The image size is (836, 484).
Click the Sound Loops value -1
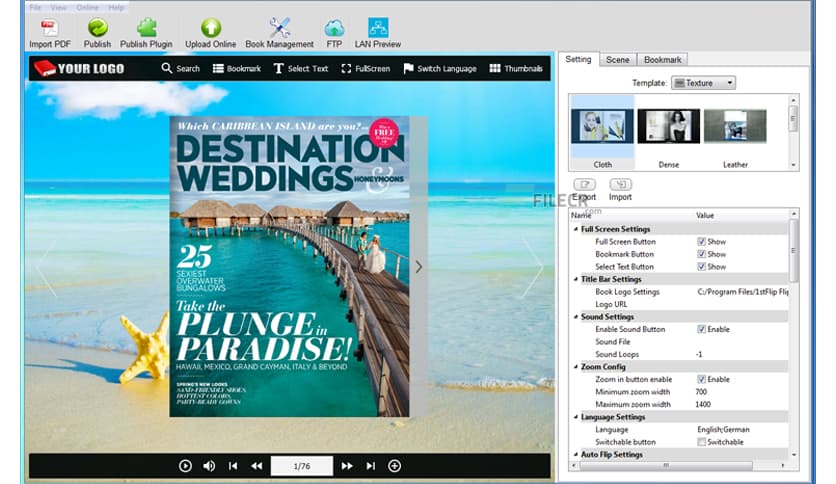700,354
